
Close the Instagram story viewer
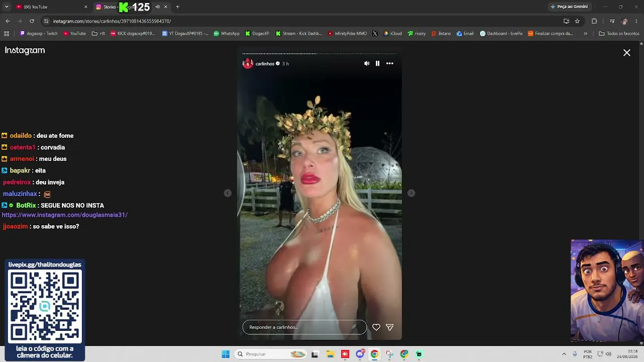click(x=627, y=53)
